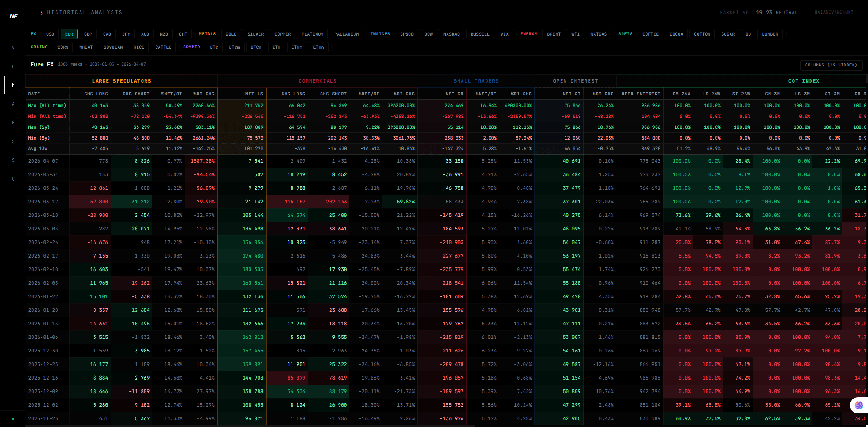868x427 pixels.
Task: Click the NF logo in sidebar
Action: 13,16
